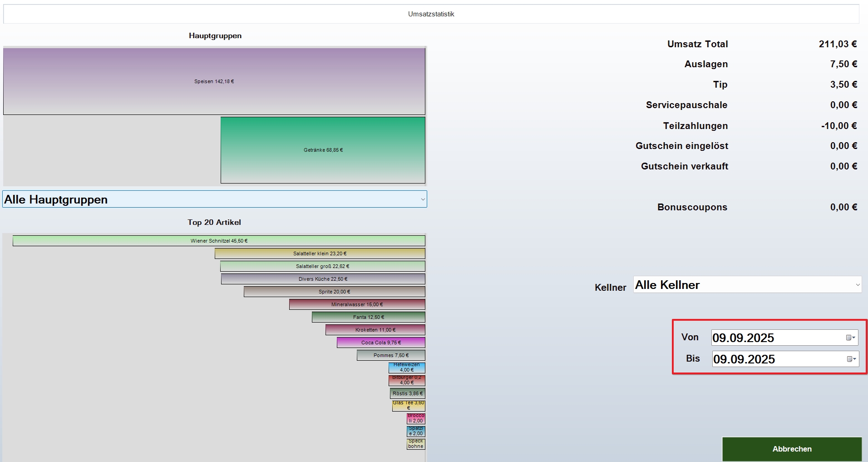Click the Broccoli 2,00 bar
Image resolution: width=868 pixels, height=462 pixels.
pyautogui.click(x=416, y=418)
